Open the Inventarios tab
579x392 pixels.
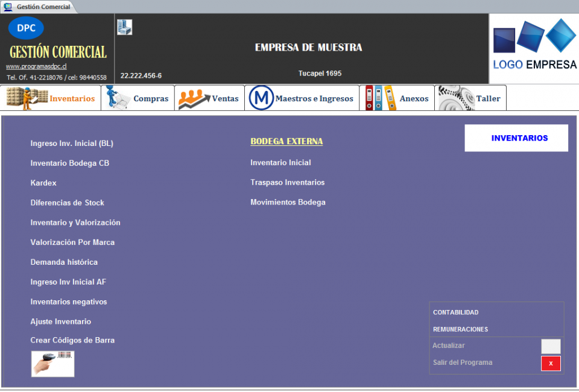(x=51, y=98)
